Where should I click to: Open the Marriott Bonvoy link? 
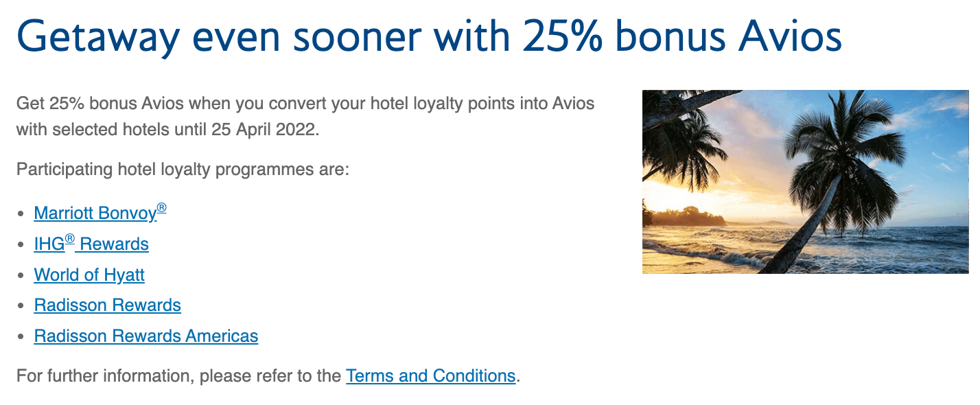95,213
